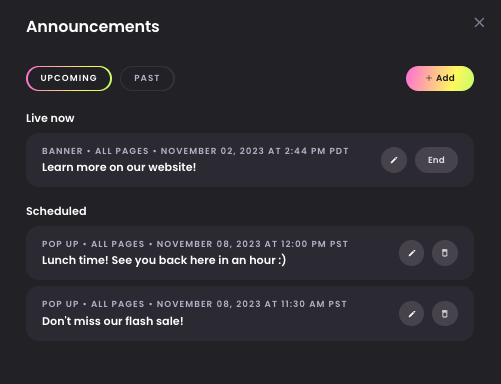This screenshot has height=384, width=501.
Task: Click pencil icon for Lunch time announcement
Action: [x=412, y=253]
